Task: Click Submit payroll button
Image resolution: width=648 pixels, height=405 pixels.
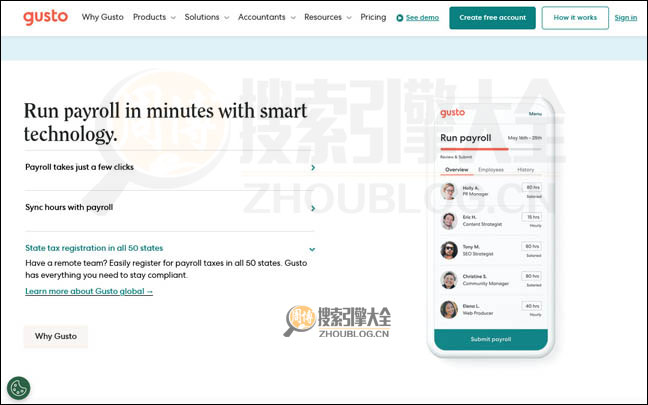Action: (x=491, y=339)
